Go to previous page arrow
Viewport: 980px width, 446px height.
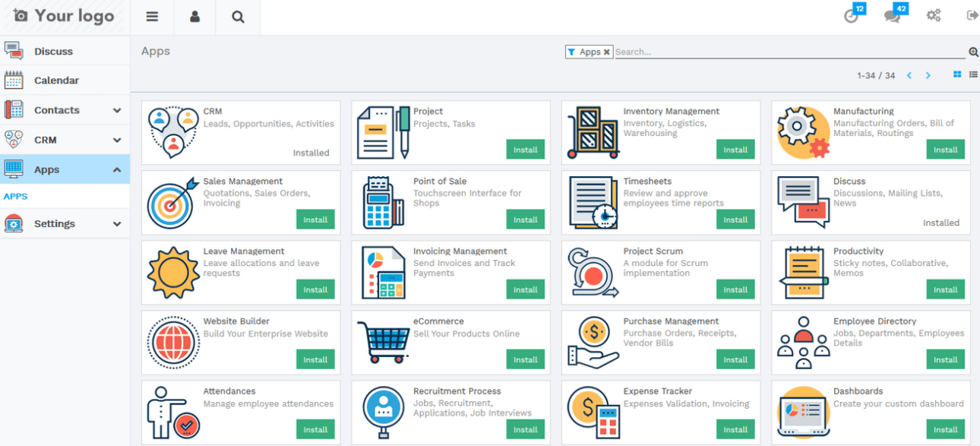click(909, 75)
